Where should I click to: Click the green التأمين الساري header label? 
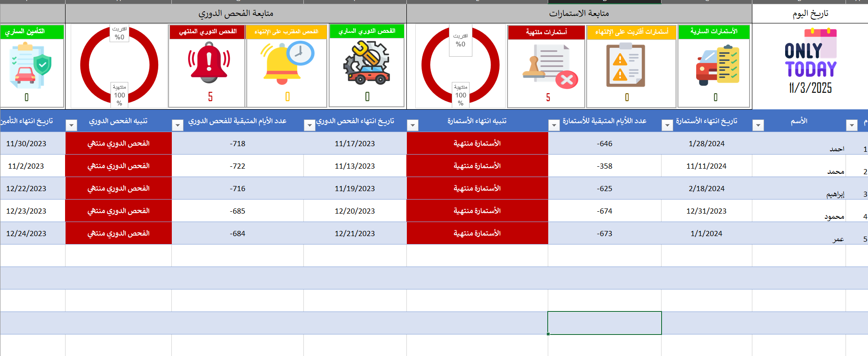[x=32, y=32]
